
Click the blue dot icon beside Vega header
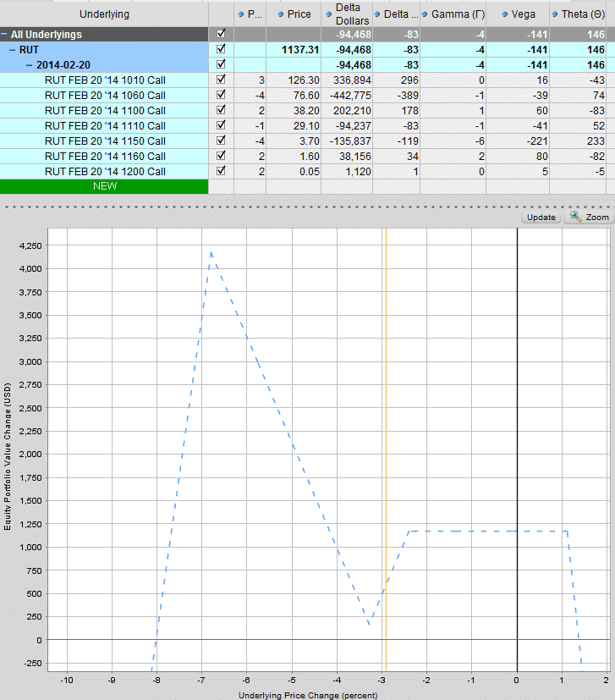505,14
